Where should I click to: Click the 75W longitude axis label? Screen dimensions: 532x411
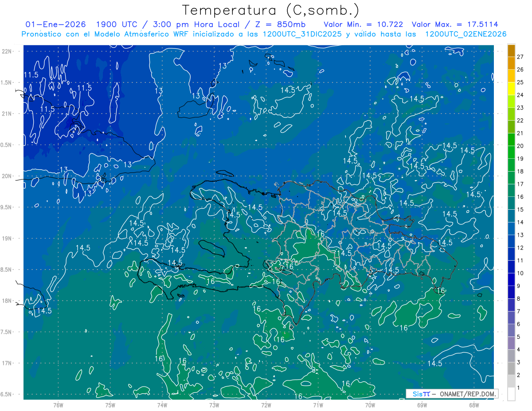110,405
